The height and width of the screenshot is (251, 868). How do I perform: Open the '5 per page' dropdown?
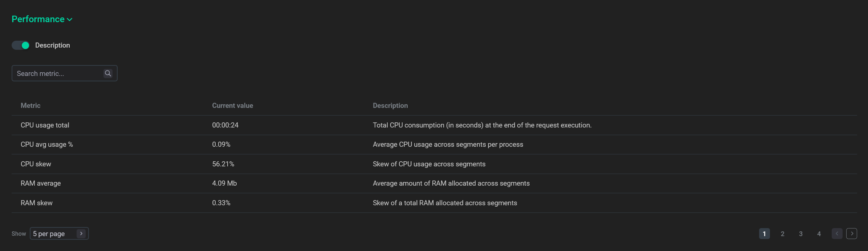pyautogui.click(x=59, y=234)
